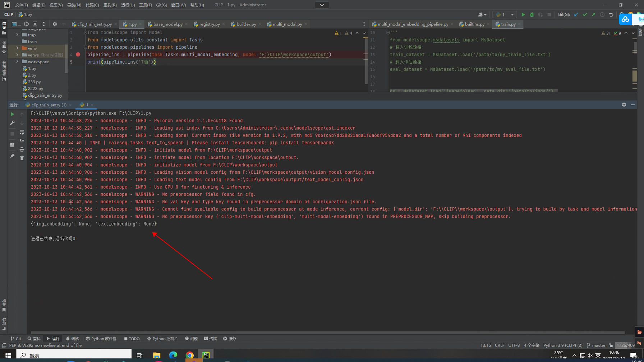Clear console output with trash icon
Image resolution: width=644 pixels, height=362 pixels.
coord(22,158)
